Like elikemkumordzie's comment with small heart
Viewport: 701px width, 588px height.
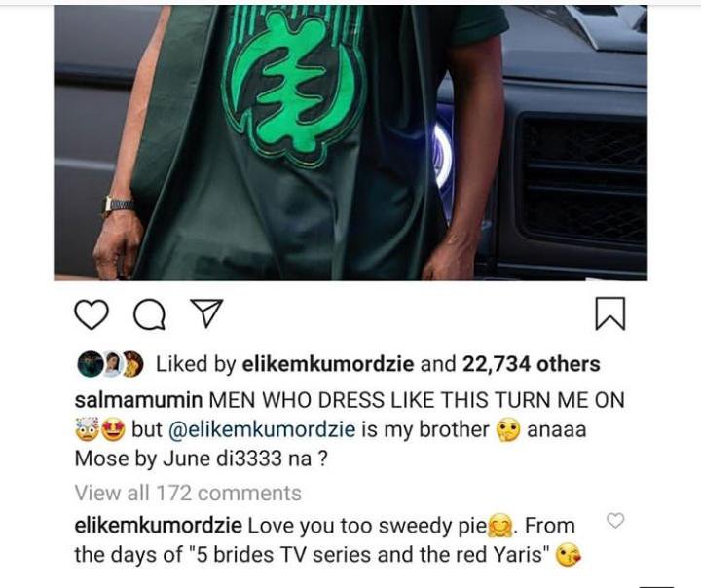click(x=615, y=520)
